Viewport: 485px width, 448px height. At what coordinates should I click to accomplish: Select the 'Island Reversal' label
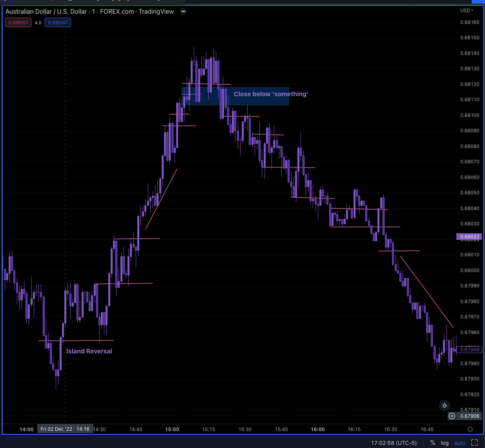click(89, 351)
